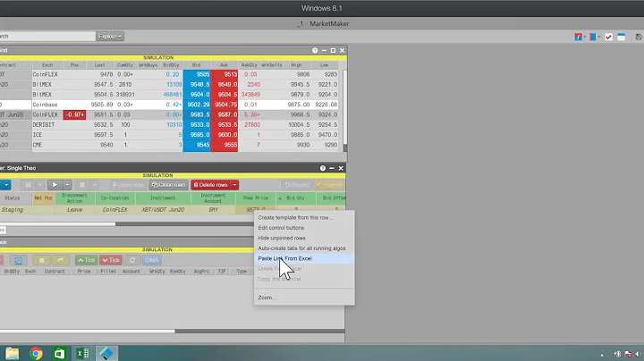Click the MarketMaker app taskbar icon

(106, 353)
